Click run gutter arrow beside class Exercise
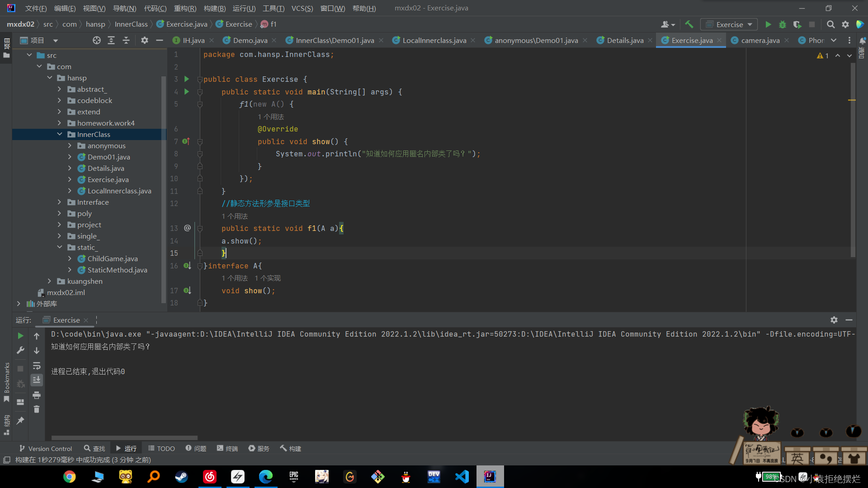868x488 pixels. click(186, 79)
